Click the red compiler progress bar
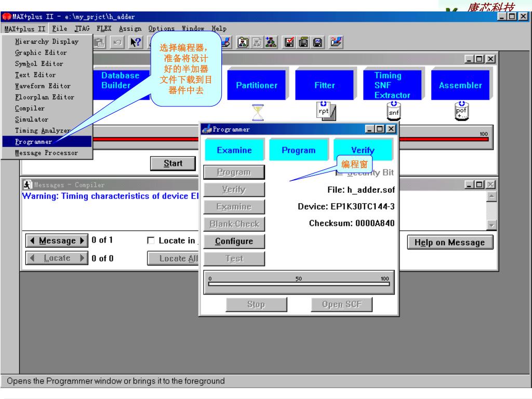Screen dimensions: 532x399 [x=291, y=139]
